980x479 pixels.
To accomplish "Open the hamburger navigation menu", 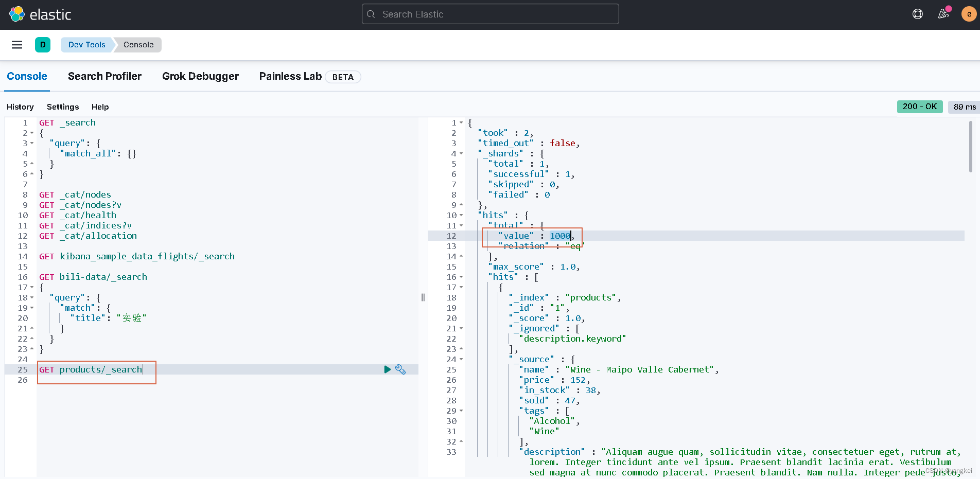I will (x=17, y=45).
